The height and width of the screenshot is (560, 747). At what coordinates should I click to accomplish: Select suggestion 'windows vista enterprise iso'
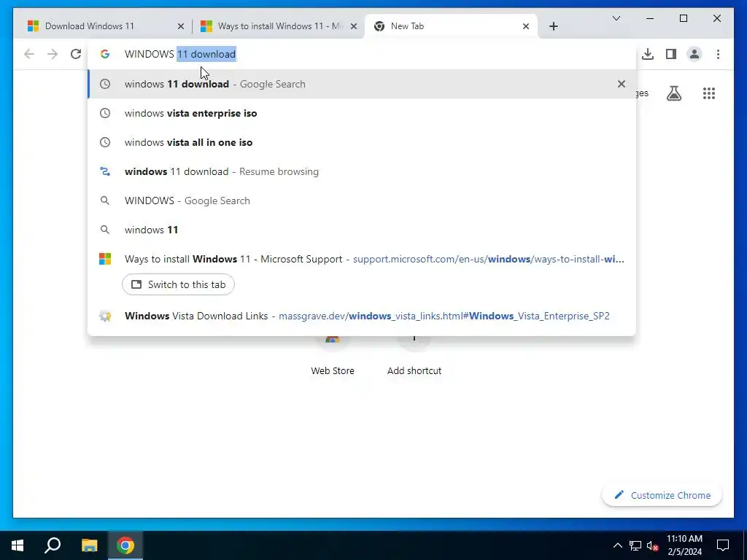(362, 113)
